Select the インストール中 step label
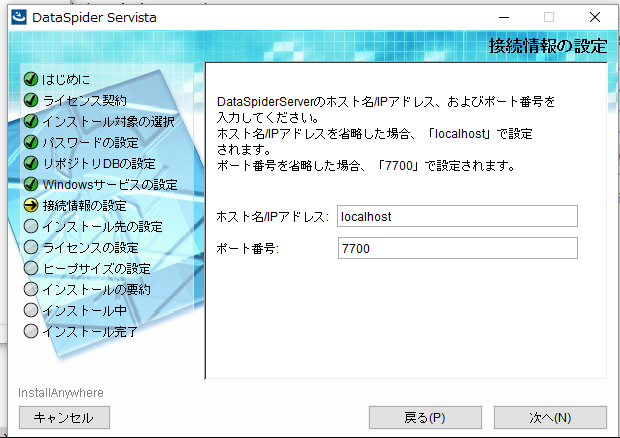 click(84, 310)
